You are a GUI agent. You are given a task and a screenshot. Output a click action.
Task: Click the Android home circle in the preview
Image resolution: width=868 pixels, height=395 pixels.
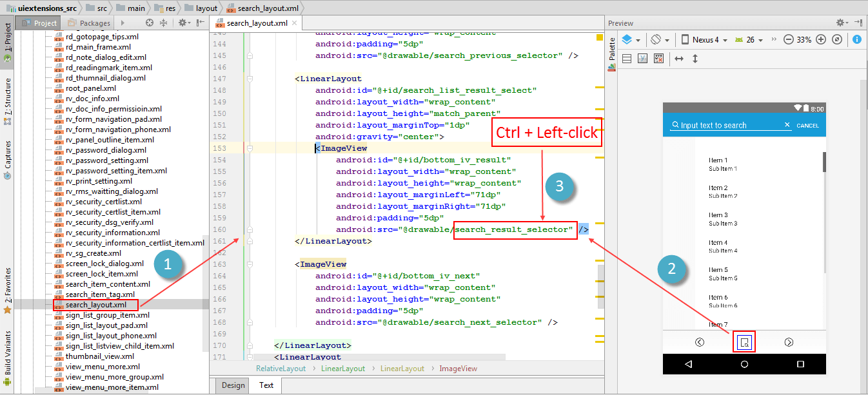coord(744,364)
